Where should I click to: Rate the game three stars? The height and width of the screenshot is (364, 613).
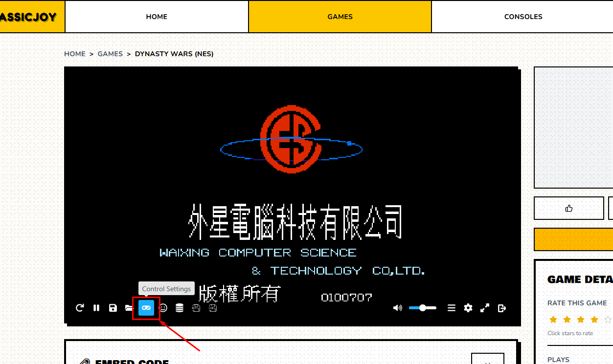pyautogui.click(x=581, y=320)
